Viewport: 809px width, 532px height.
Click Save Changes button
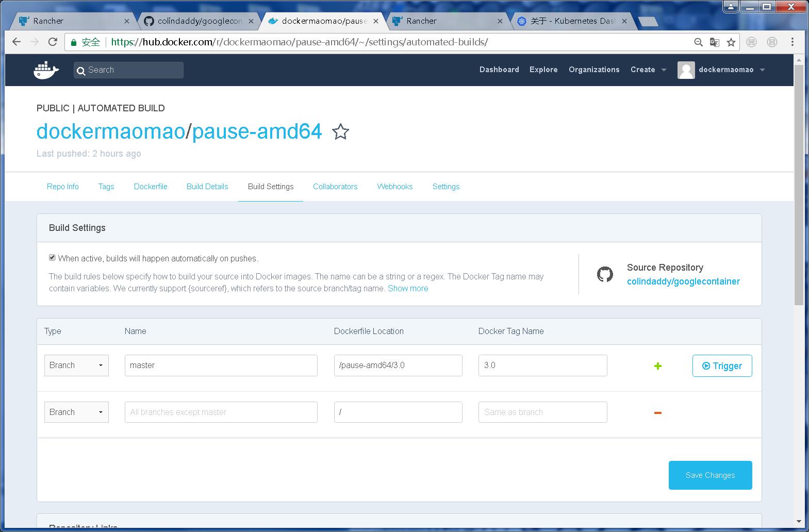710,475
